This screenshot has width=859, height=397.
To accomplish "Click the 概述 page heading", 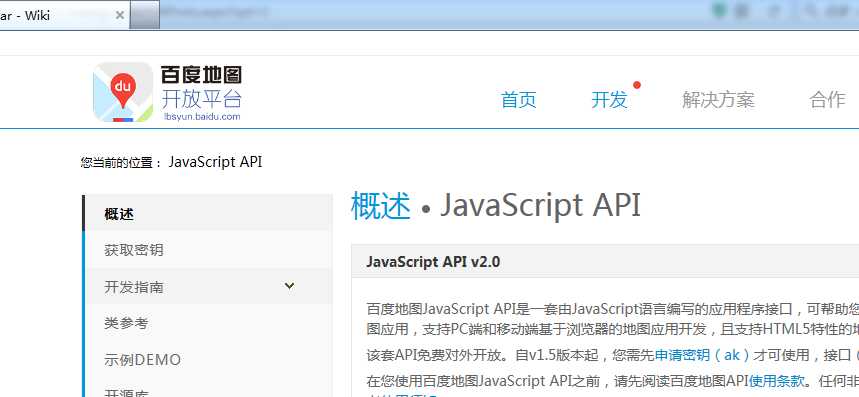I will (381, 206).
